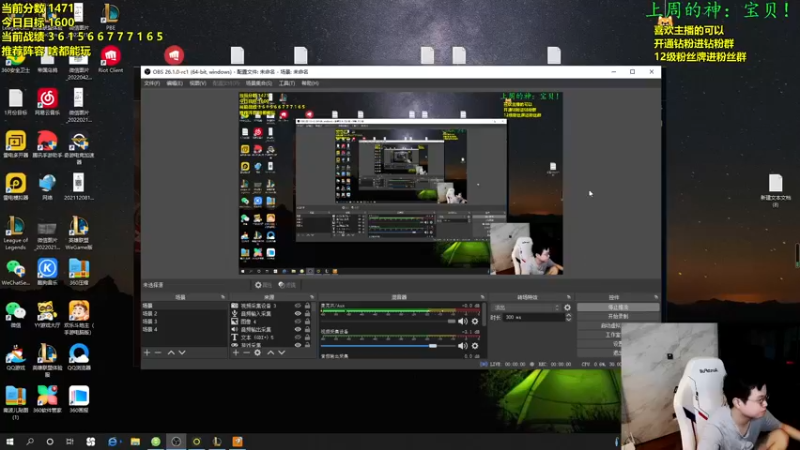This screenshot has height=450, width=800.
Task: Open the Scene Collection menu in OBS
Action: coord(259,83)
